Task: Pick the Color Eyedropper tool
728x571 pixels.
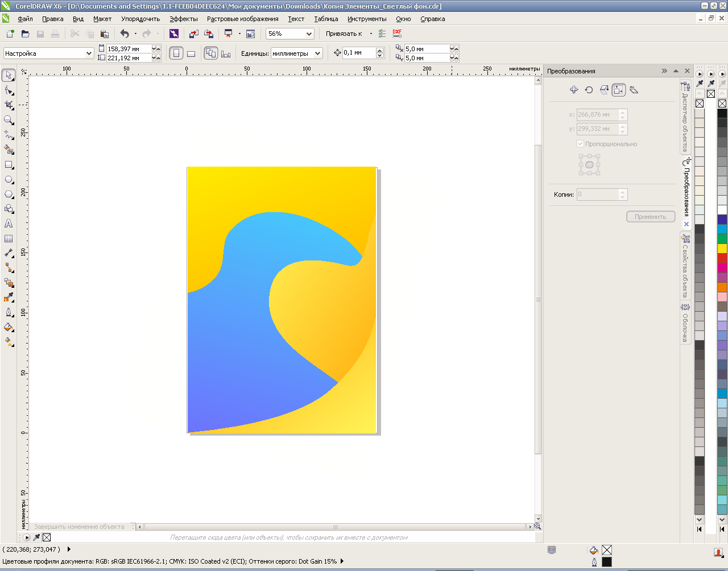Action: (9, 297)
